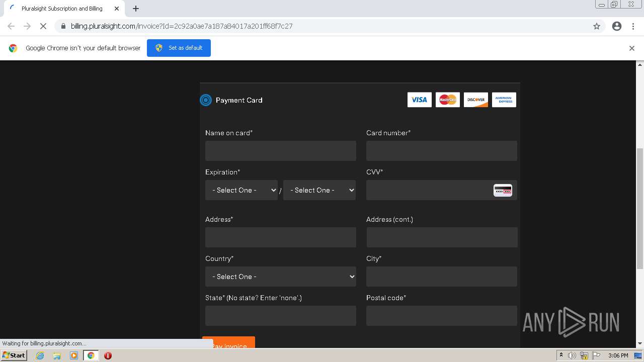
Task: Click the Visa card logo
Action: pyautogui.click(x=420, y=100)
